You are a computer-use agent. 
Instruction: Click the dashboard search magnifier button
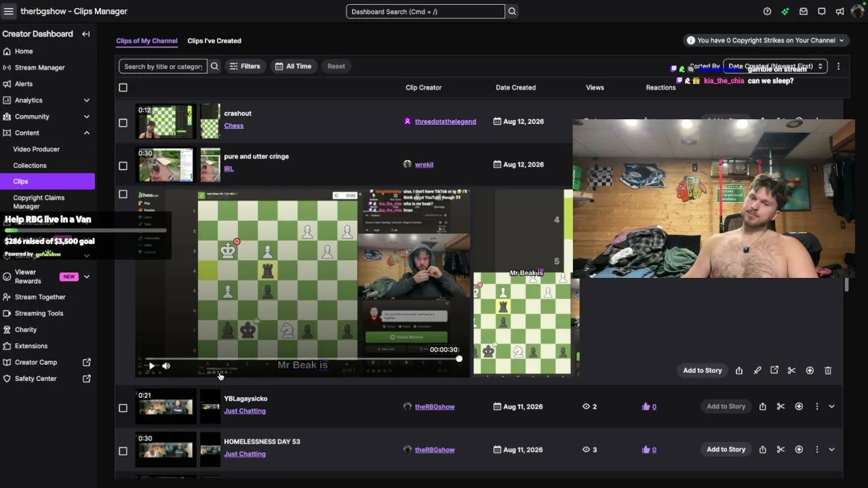(512, 12)
